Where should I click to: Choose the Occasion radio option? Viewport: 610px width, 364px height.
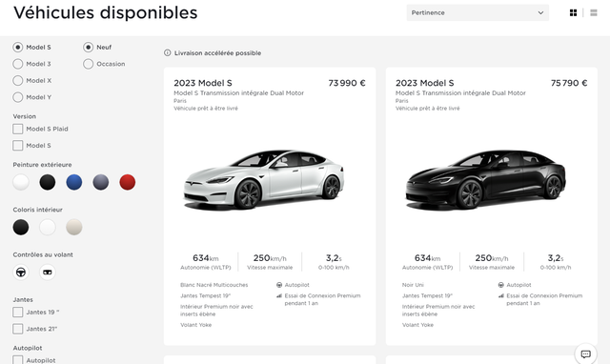88,64
